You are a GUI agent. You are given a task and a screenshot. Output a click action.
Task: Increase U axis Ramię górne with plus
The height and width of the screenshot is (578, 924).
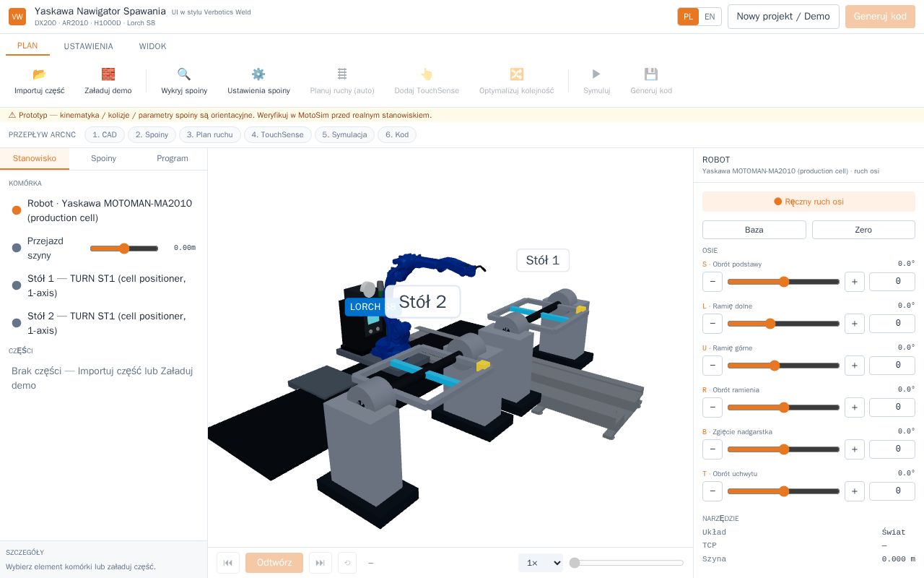click(855, 366)
